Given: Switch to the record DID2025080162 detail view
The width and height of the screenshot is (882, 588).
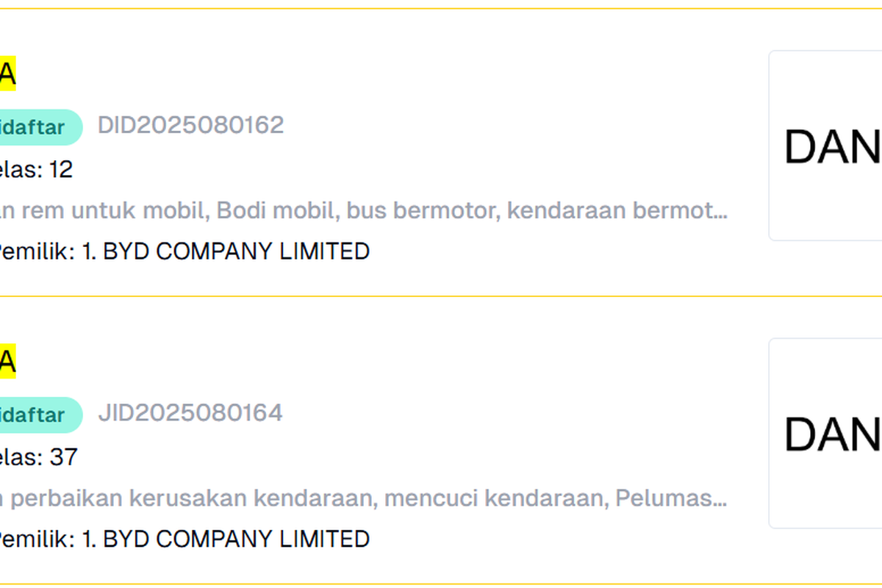Looking at the screenshot, I should [x=190, y=124].
